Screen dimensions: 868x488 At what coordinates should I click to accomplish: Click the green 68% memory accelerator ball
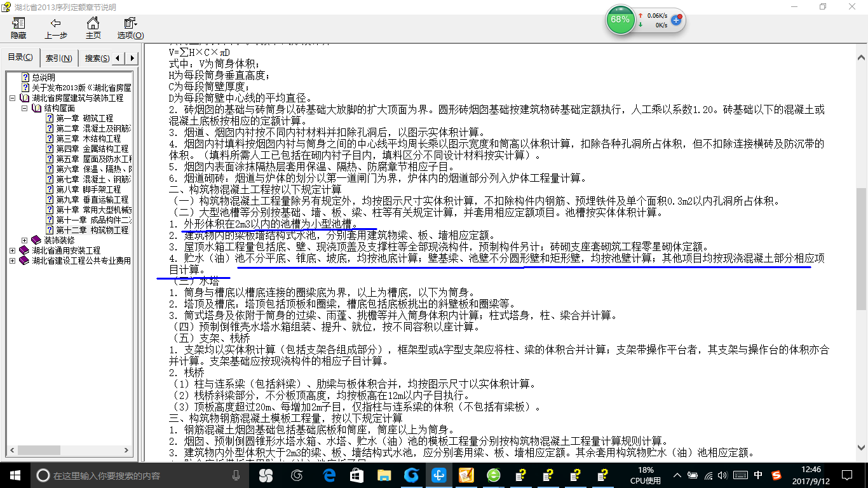[620, 20]
